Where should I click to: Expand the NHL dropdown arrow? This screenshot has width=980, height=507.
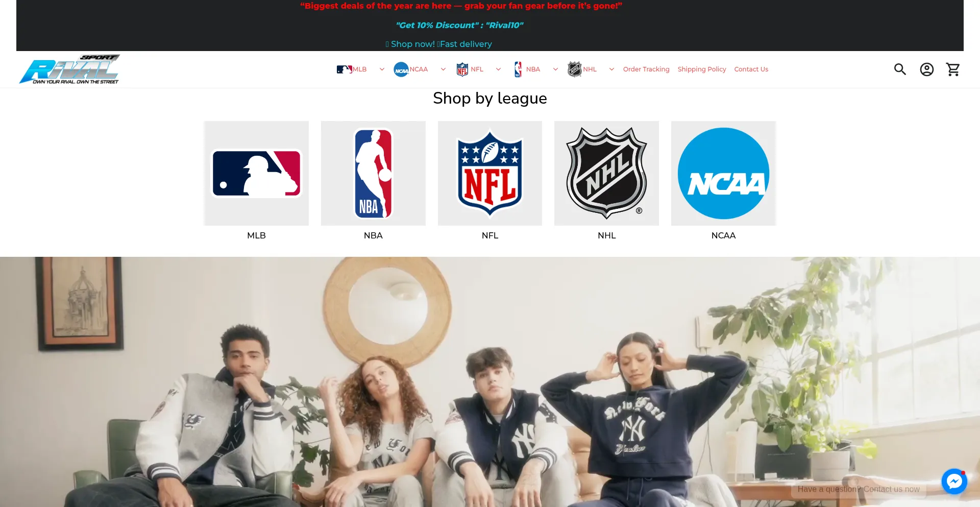coord(611,69)
